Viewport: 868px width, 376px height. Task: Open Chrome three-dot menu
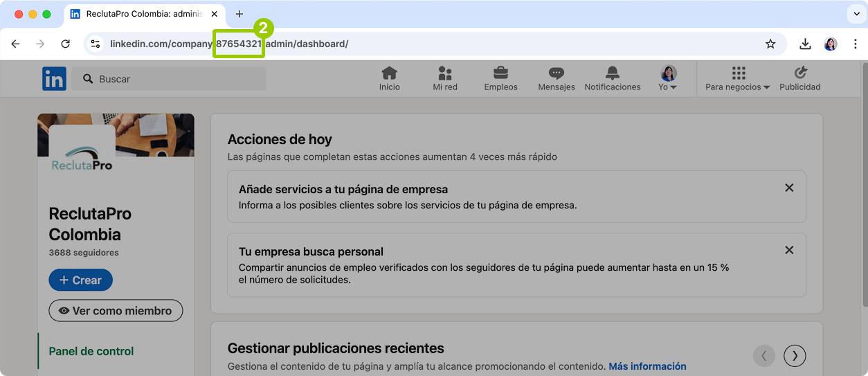coord(856,44)
